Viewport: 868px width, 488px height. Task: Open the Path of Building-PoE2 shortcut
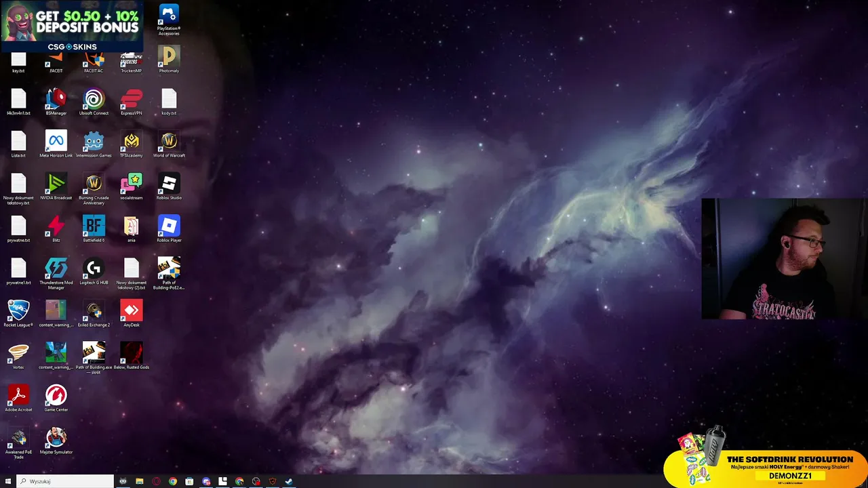point(169,274)
